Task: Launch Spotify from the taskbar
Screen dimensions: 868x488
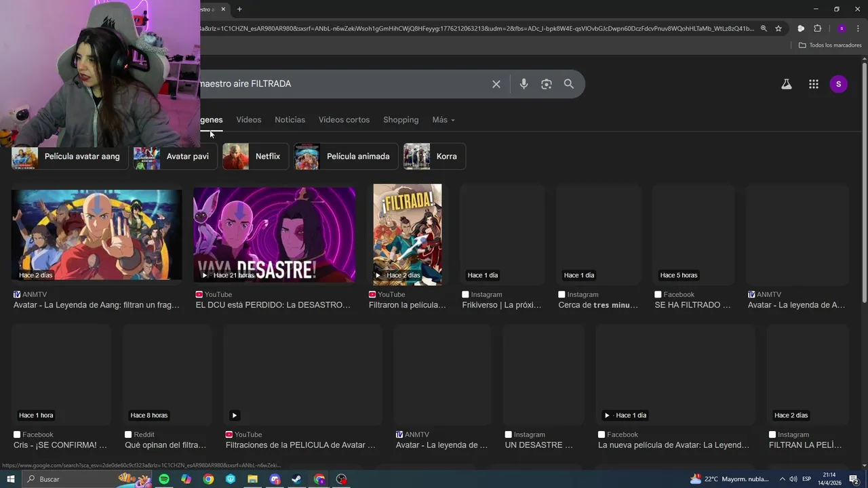Action: click(x=164, y=479)
